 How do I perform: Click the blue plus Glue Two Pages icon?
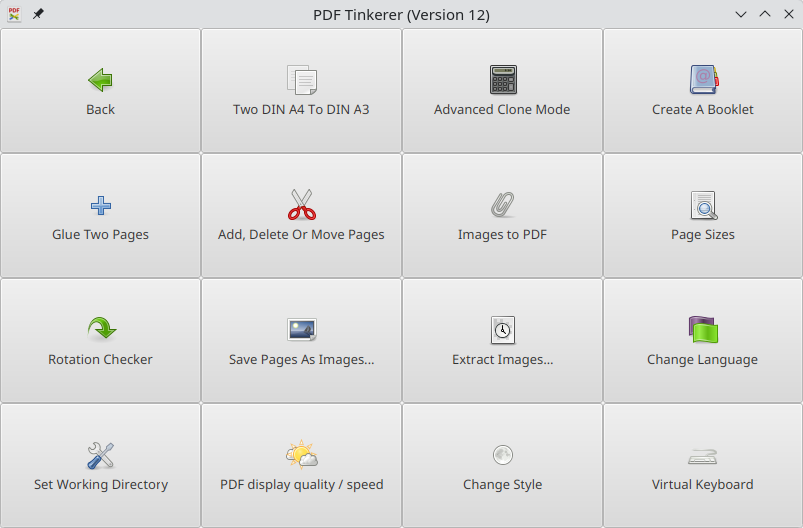(x=101, y=205)
